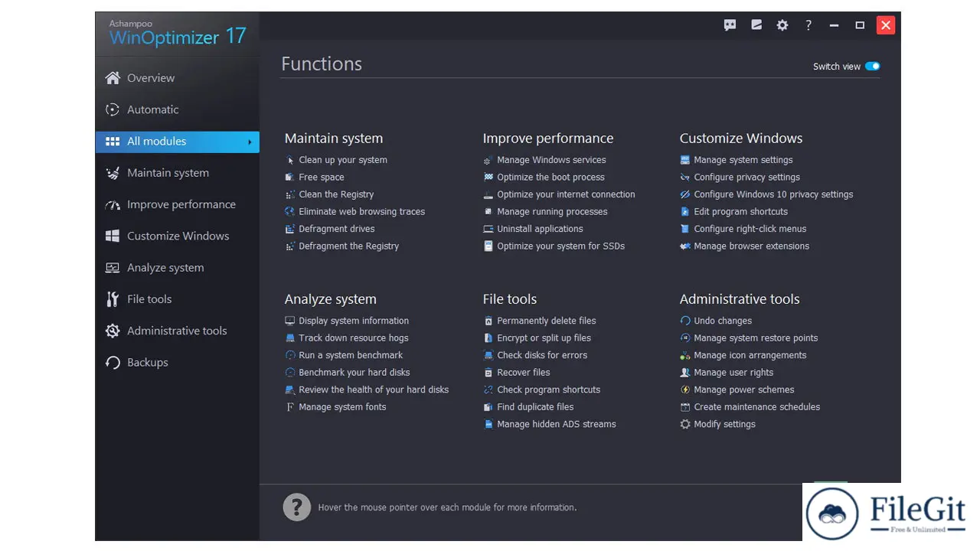The image size is (980, 551).
Task: Open Manage system fonts
Action: pos(342,407)
